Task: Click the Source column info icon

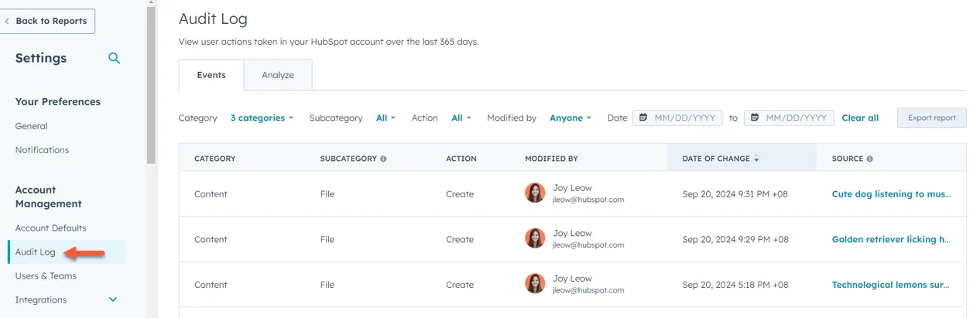Action: point(870,159)
